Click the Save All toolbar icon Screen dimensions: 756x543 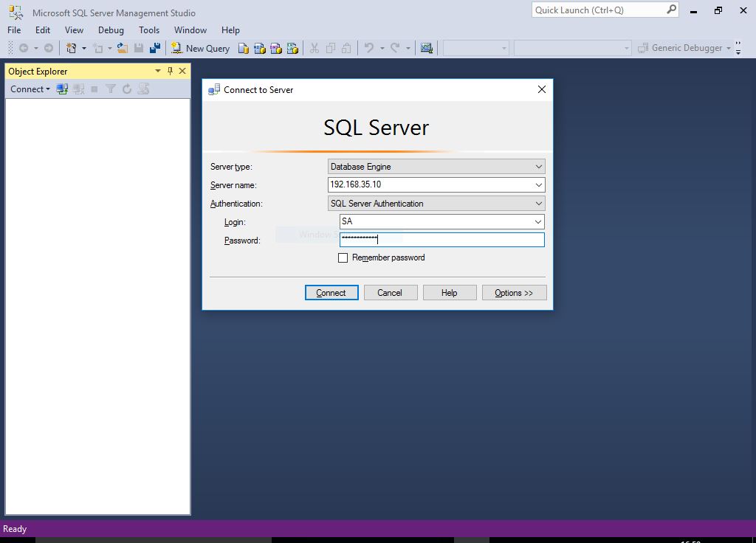(x=155, y=48)
